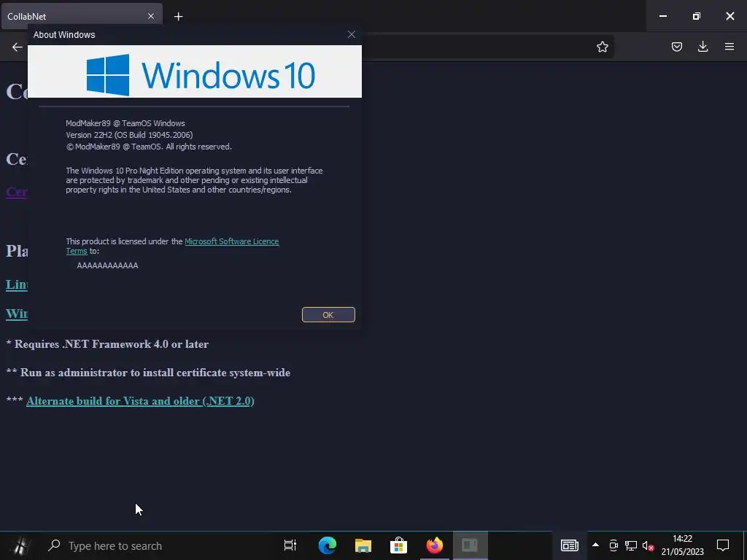
Task: Go back in the browser
Action: click(x=18, y=47)
